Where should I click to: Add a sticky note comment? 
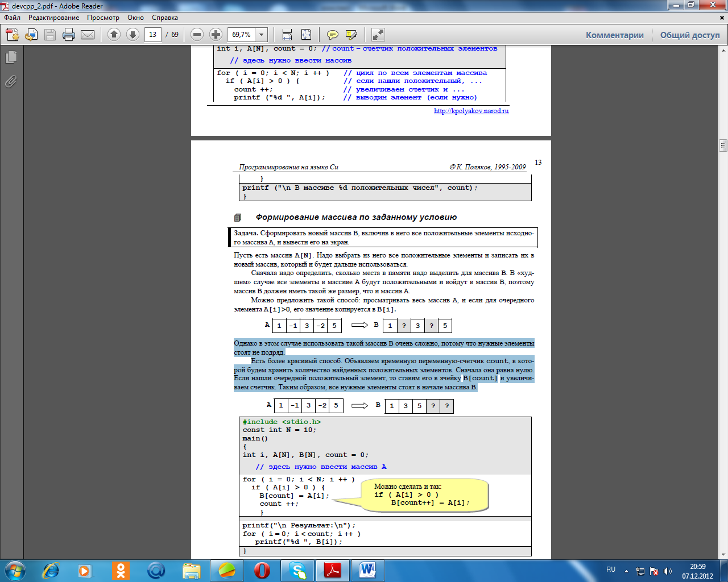[x=333, y=35]
